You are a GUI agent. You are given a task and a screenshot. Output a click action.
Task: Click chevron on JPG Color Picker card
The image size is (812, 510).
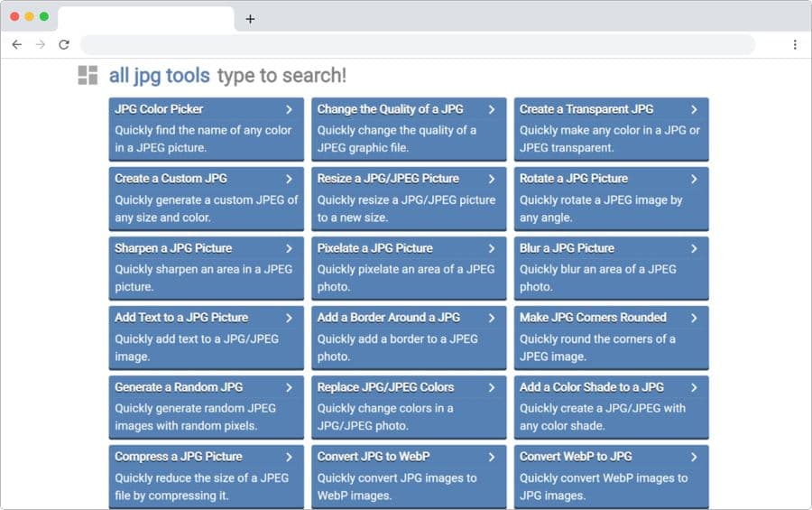point(289,109)
